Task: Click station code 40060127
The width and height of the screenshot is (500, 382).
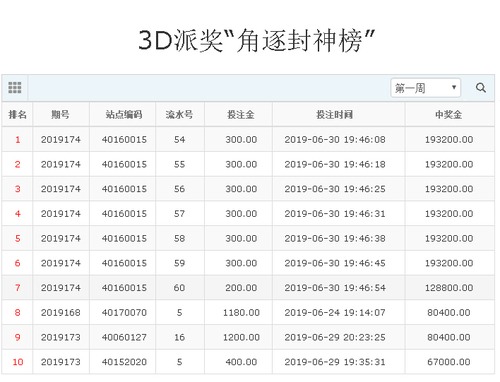Action: 124,337
